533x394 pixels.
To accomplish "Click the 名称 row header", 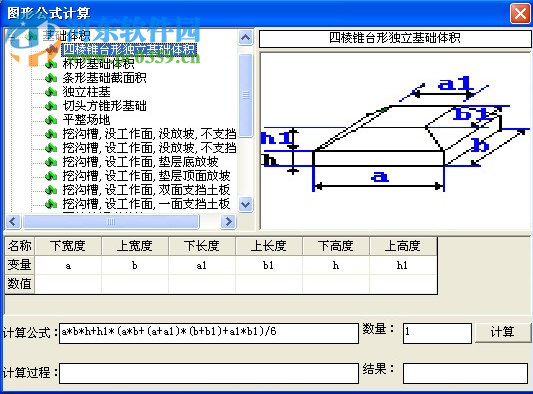I will click(x=20, y=246).
